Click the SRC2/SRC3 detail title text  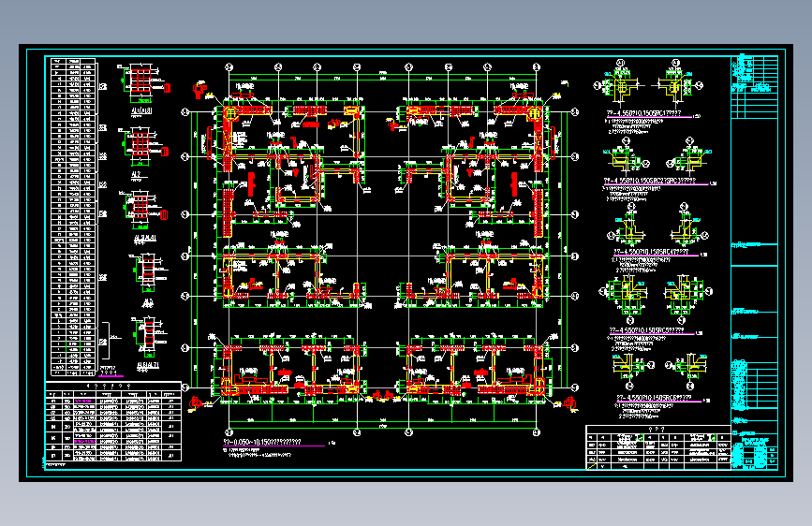650,181
